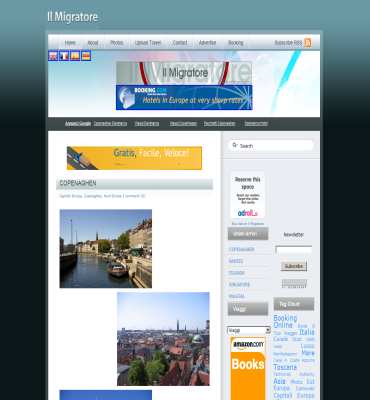Open the Viaggi dropdown in sidebar
370x400 pixels.
(x=249, y=330)
